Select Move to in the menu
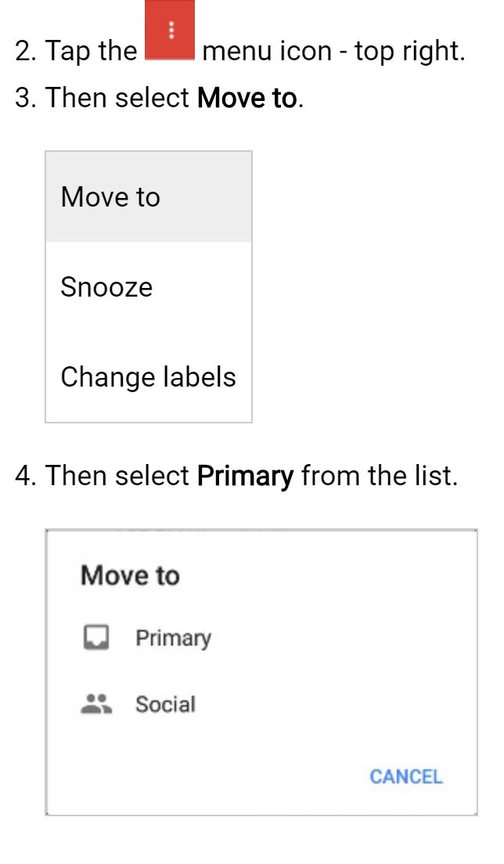 point(149,196)
